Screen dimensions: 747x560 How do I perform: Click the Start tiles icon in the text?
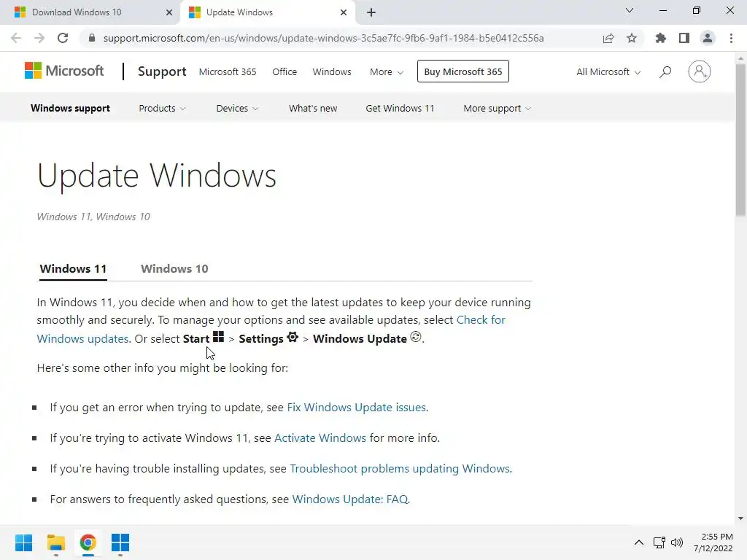218,337
